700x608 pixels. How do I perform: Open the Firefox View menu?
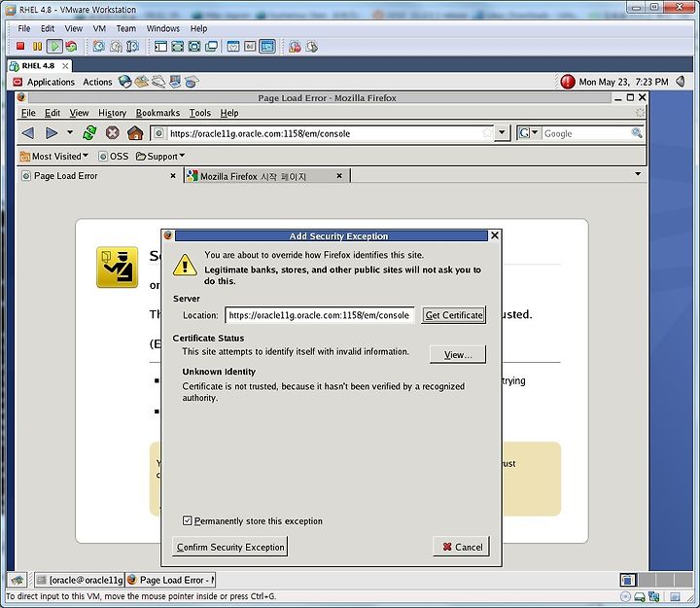(79, 113)
